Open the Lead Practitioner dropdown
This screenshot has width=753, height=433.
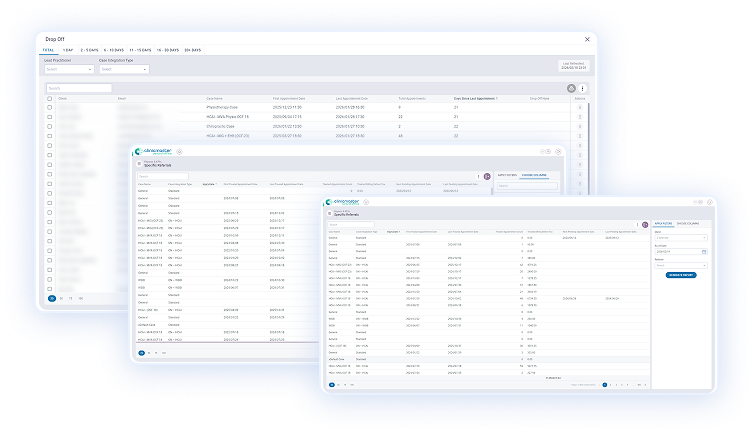[66, 70]
